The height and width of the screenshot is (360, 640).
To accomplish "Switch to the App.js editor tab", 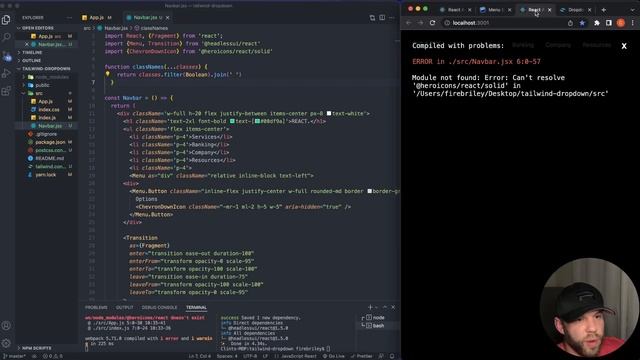I will 97,18.
